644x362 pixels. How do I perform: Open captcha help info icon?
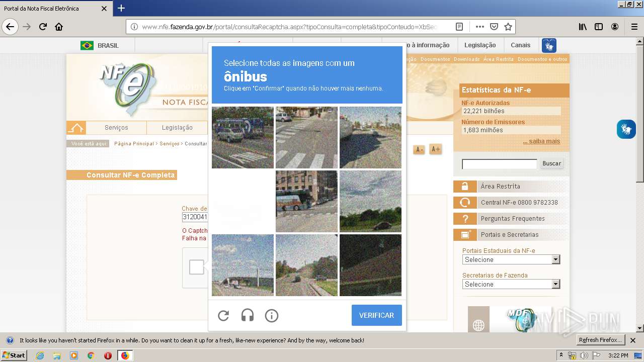272,315
